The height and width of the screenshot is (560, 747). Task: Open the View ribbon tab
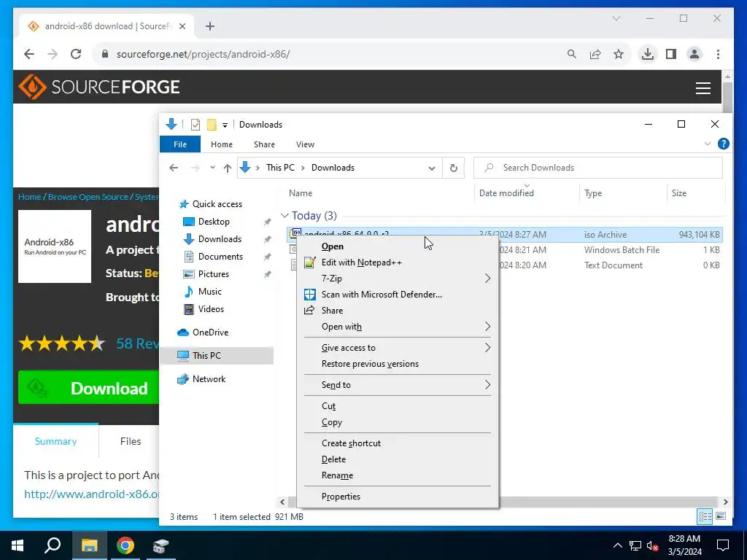pyautogui.click(x=305, y=144)
